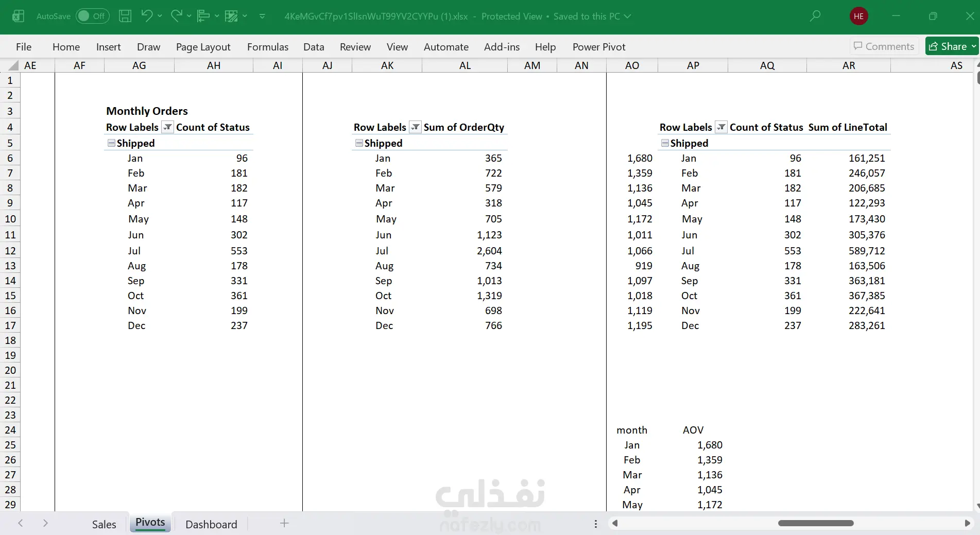Switch to the Home ribbon tab
The image size is (980, 535).
[x=66, y=47]
